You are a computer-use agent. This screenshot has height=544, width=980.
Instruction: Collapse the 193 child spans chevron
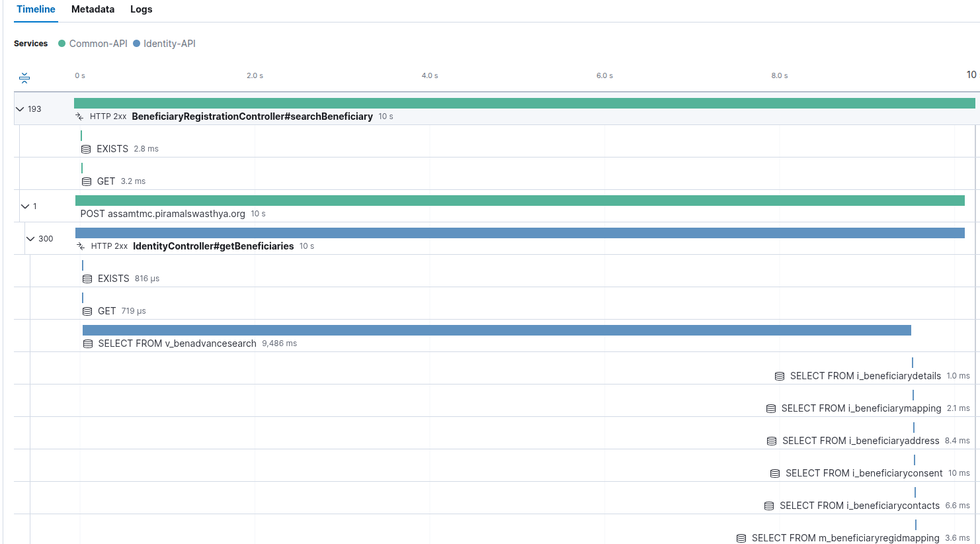click(20, 109)
